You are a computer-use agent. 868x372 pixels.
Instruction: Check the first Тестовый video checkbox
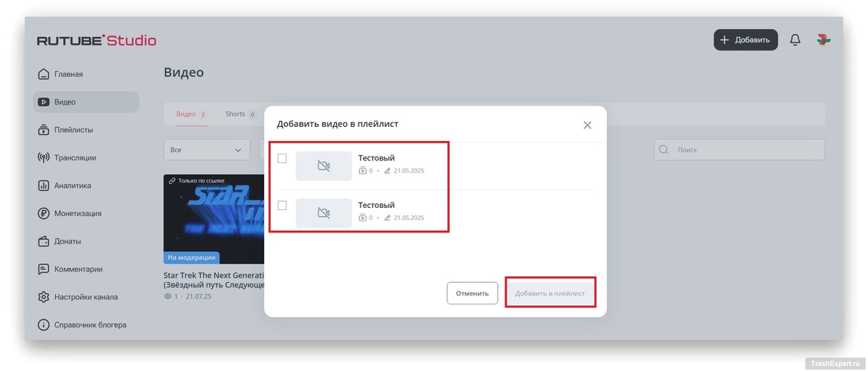[282, 158]
